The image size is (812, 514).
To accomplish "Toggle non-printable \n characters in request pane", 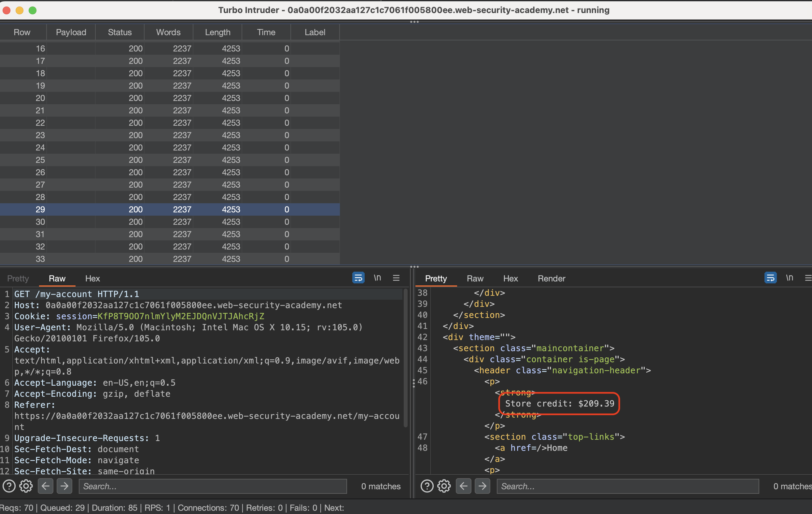I will click(377, 278).
